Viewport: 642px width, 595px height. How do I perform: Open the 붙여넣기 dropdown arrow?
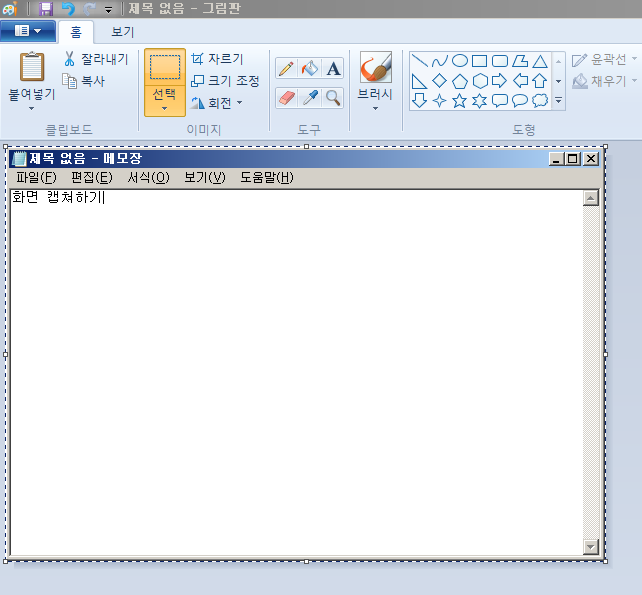(x=31, y=108)
